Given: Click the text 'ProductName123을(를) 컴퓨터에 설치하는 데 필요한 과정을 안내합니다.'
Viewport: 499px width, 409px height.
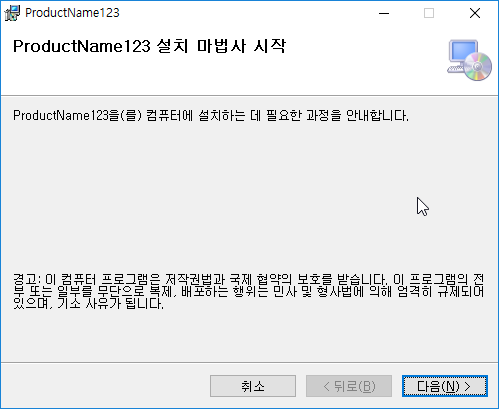Looking at the screenshot, I should click(211, 115).
